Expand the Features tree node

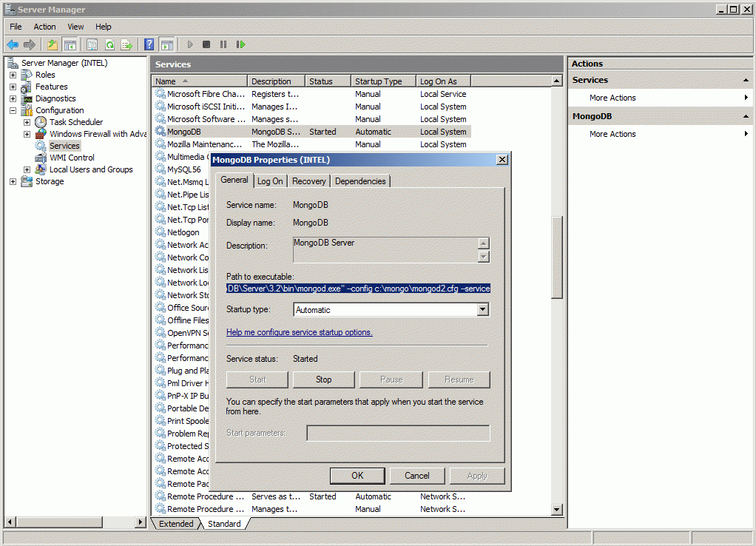13,87
